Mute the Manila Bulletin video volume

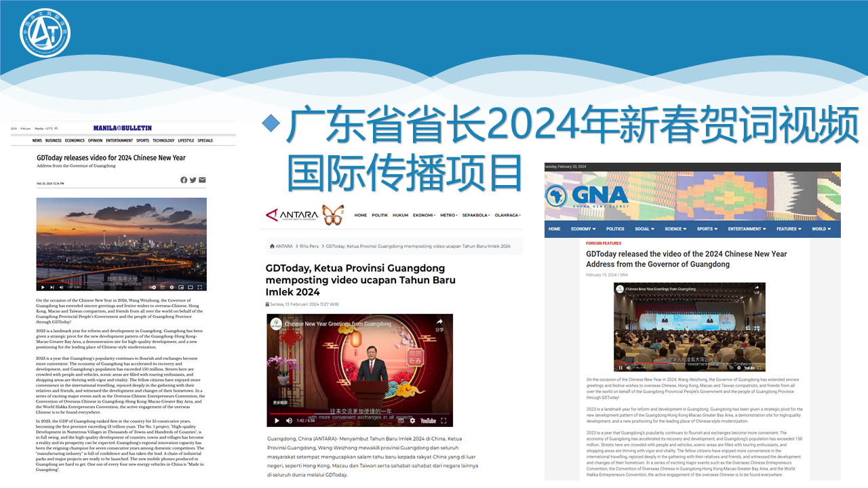coord(61,287)
